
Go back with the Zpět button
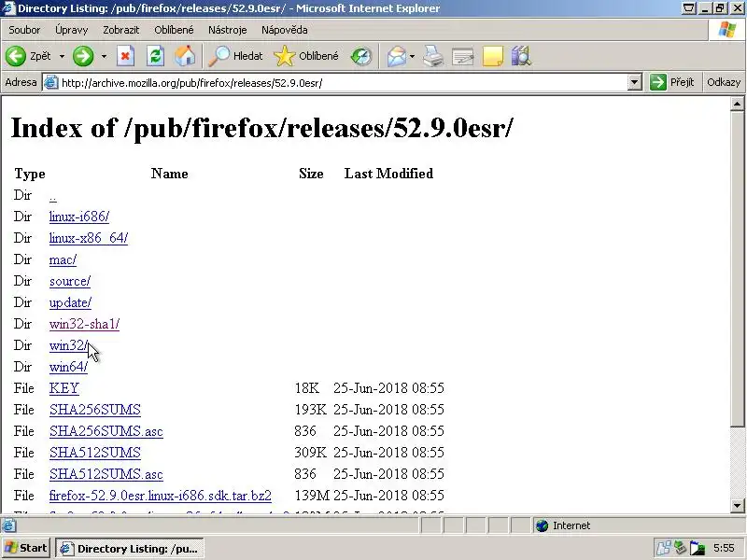[28, 56]
